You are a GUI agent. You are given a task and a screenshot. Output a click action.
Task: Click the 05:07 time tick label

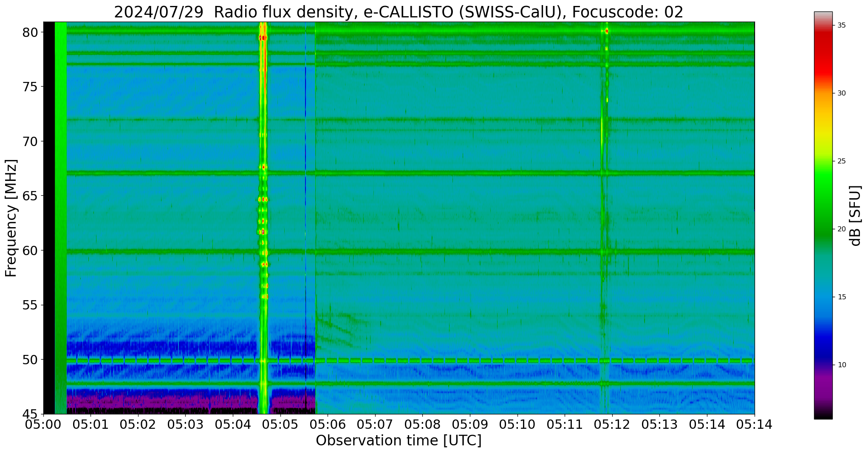(375, 425)
